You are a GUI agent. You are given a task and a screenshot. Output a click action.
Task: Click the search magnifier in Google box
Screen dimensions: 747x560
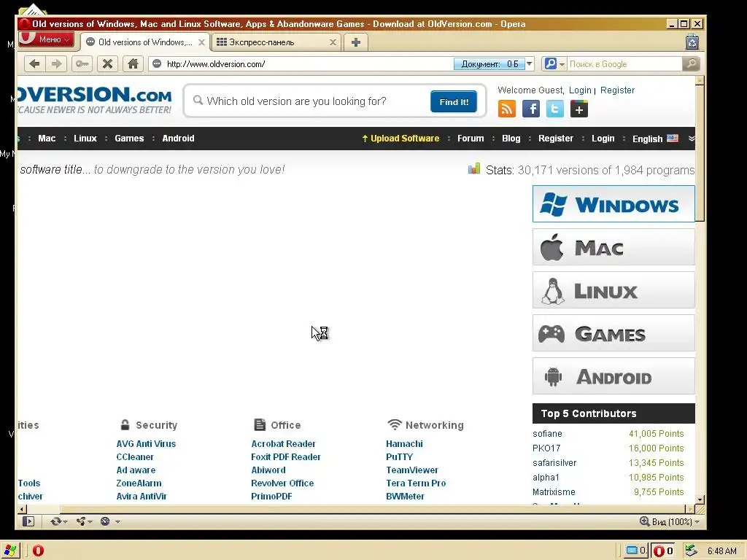click(691, 64)
